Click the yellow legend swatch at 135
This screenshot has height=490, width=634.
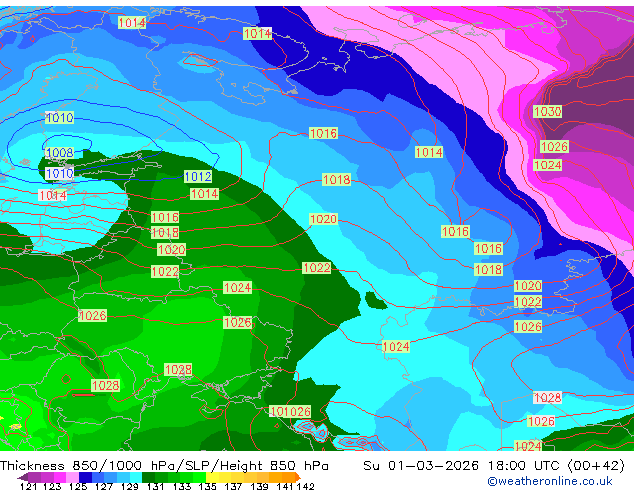click(212, 477)
